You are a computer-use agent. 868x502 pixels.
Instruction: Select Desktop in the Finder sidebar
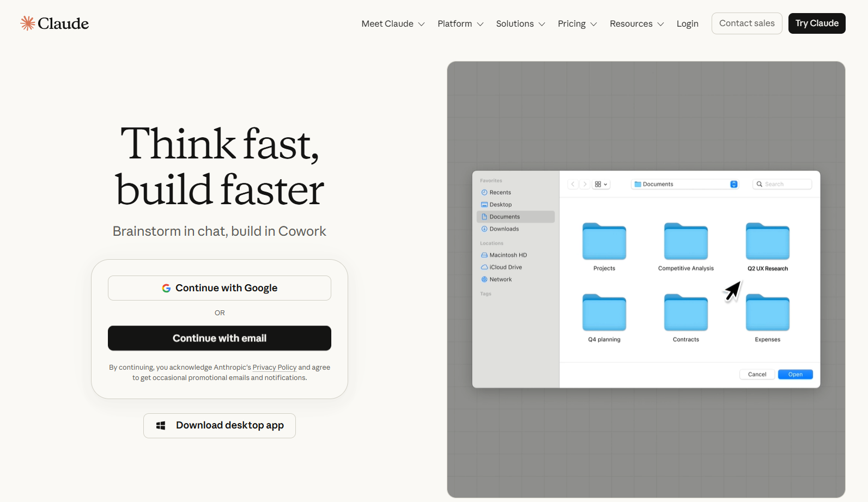click(x=515, y=205)
